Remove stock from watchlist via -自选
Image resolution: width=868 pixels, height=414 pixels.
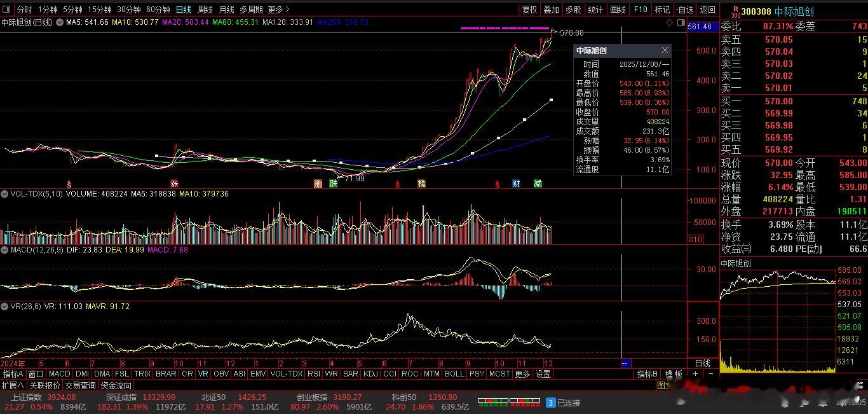click(684, 10)
